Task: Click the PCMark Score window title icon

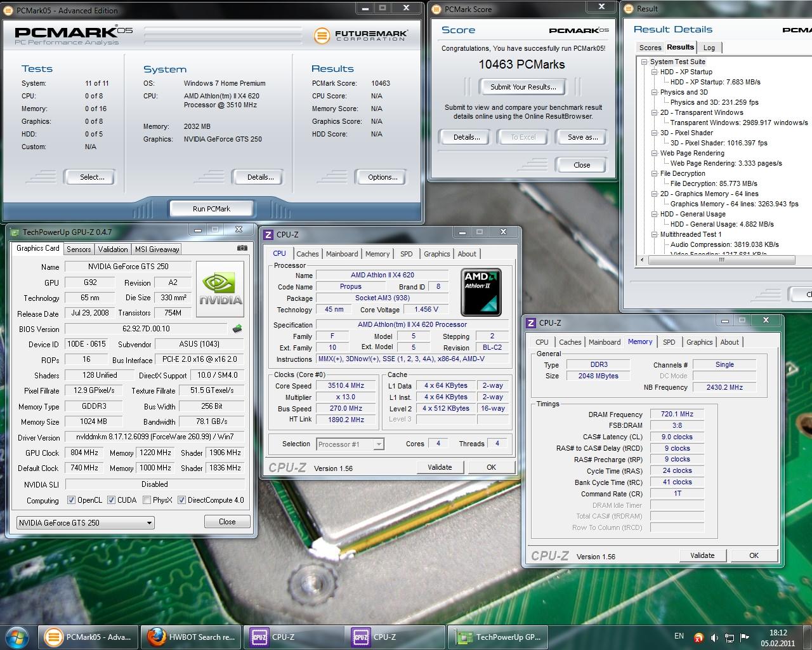Action: 438,10
